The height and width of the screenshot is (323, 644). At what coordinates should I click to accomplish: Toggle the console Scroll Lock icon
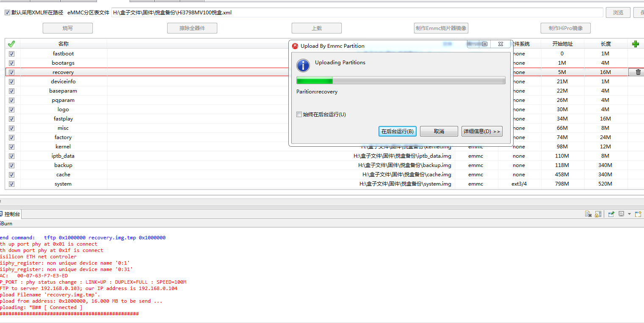[598, 214]
